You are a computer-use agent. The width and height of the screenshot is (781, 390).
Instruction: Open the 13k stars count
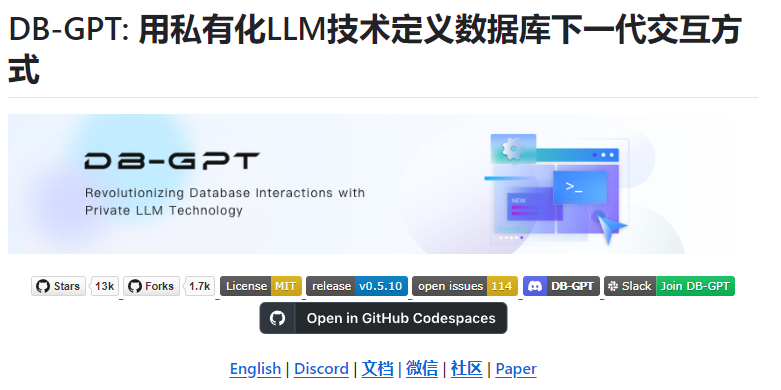point(105,286)
